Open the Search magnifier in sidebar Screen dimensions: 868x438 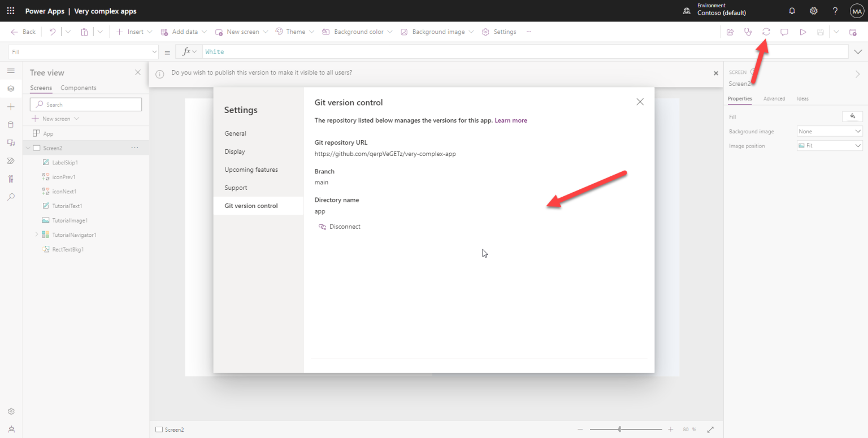pyautogui.click(x=11, y=197)
